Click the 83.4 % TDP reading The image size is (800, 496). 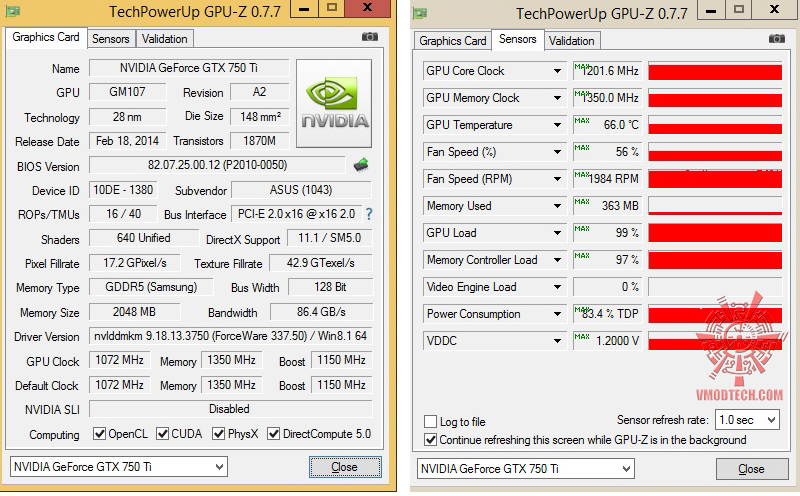[x=606, y=314]
